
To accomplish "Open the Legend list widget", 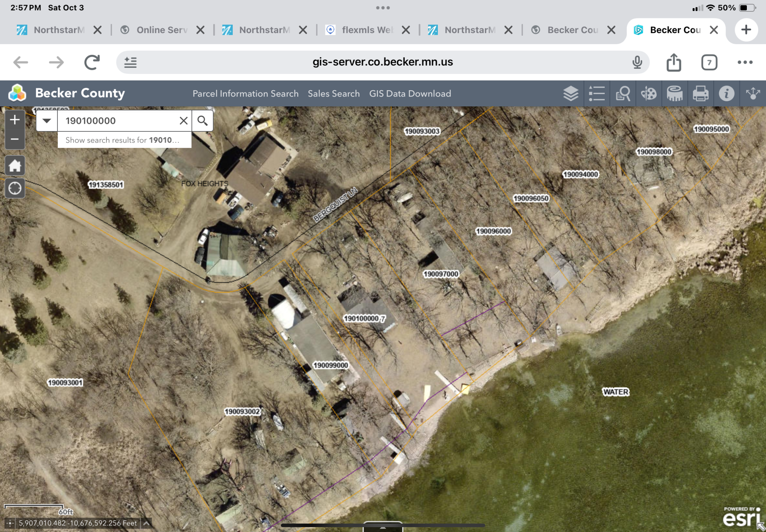I will (x=597, y=94).
